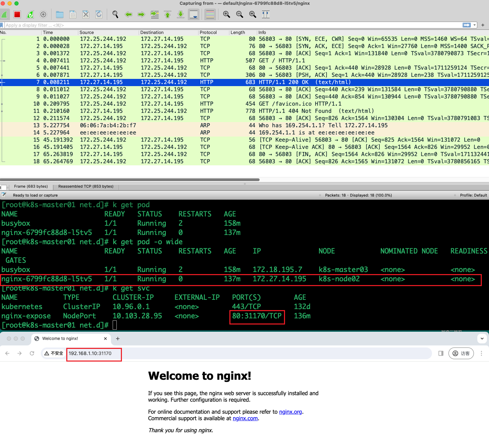
Task: Focus the Wireshark display filter field
Action: point(233,25)
